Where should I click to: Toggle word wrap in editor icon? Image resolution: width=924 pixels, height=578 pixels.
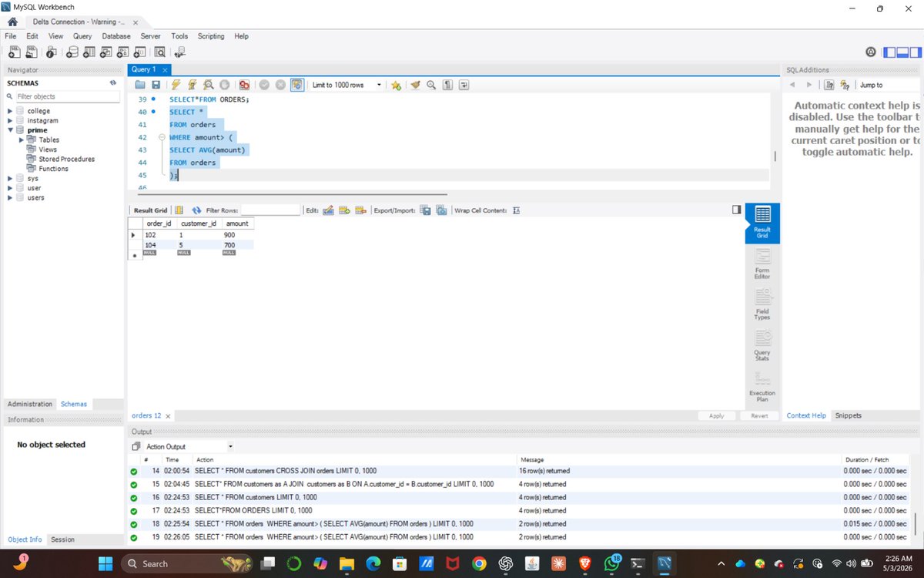464,85
